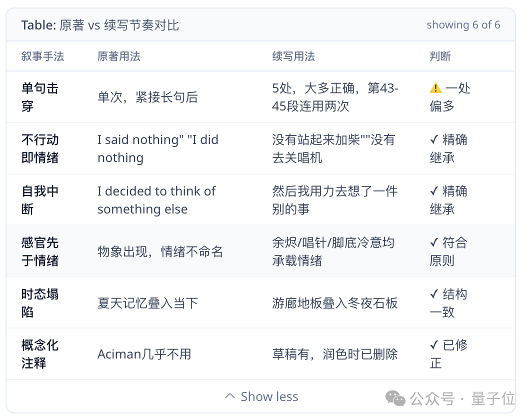Click the 原著用法 column header
Image resolution: width=532 pixels, height=420 pixels.
click(x=119, y=56)
